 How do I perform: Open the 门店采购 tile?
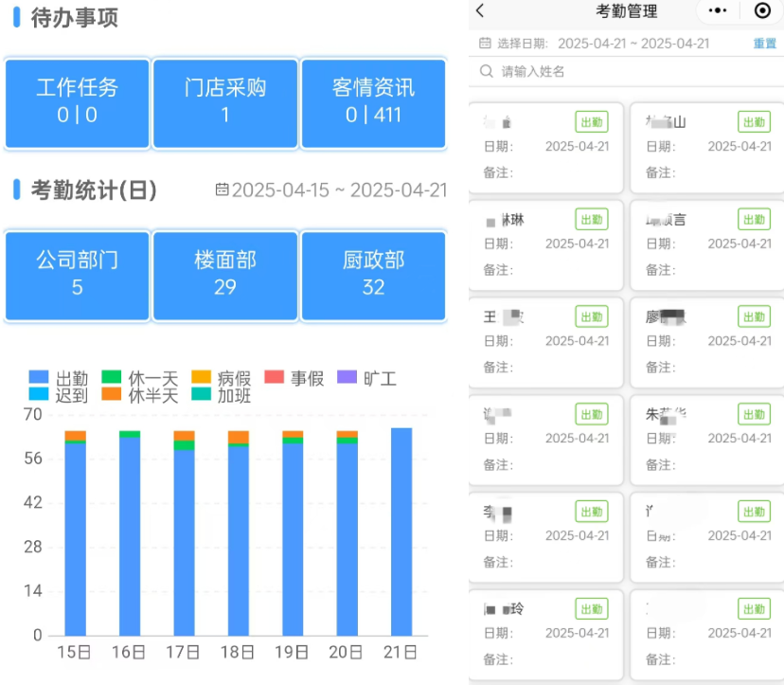pyautogui.click(x=225, y=103)
